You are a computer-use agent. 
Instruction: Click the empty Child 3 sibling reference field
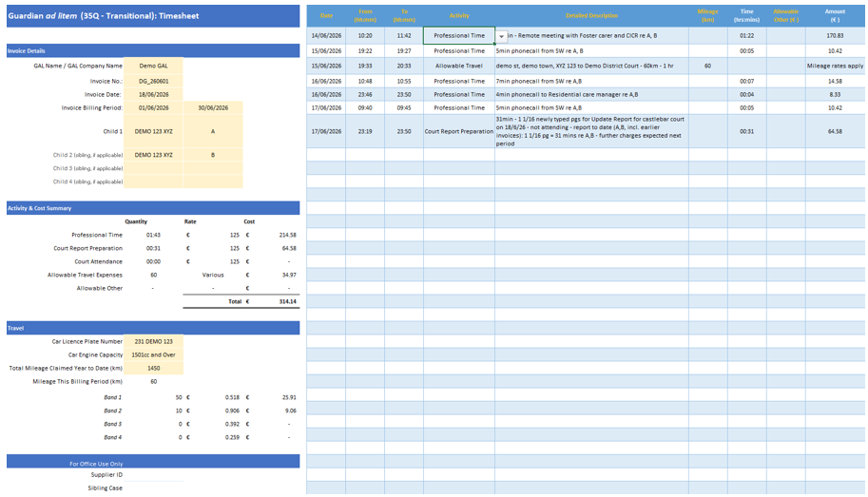[153, 168]
